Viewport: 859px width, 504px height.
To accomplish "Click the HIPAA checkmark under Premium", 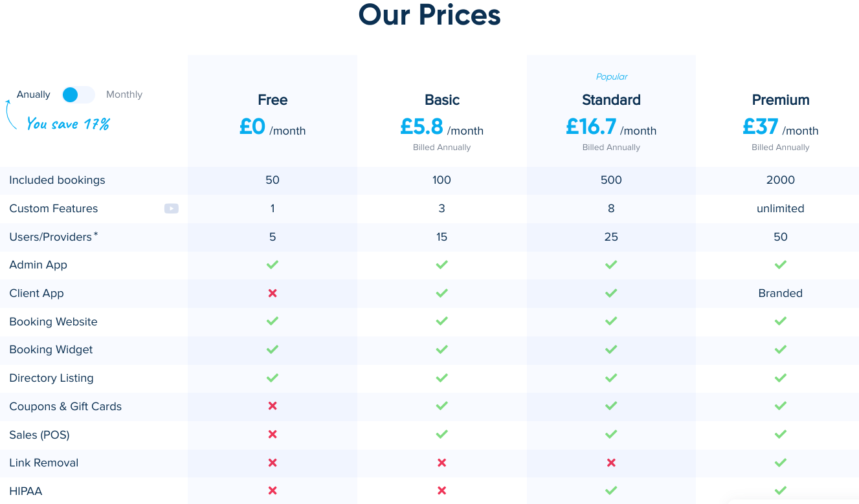I will pyautogui.click(x=781, y=491).
